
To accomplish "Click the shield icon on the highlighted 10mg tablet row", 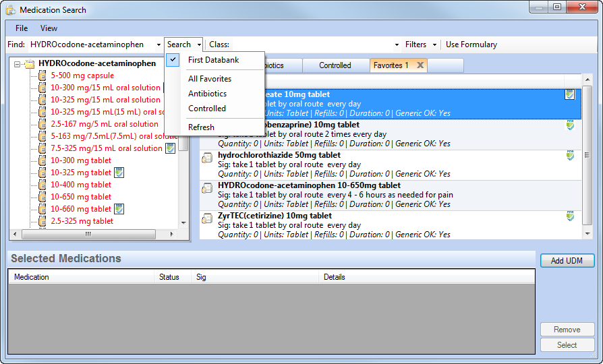I will 569,94.
